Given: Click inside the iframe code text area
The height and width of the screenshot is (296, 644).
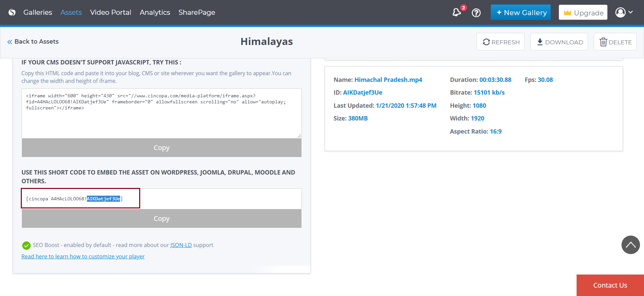Looking at the screenshot, I should (x=161, y=121).
